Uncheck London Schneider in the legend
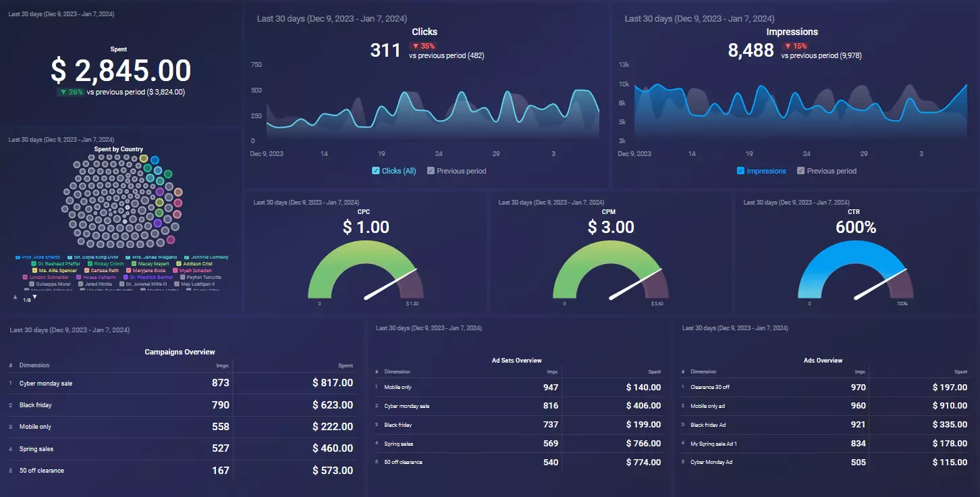980x497 pixels. (x=25, y=277)
